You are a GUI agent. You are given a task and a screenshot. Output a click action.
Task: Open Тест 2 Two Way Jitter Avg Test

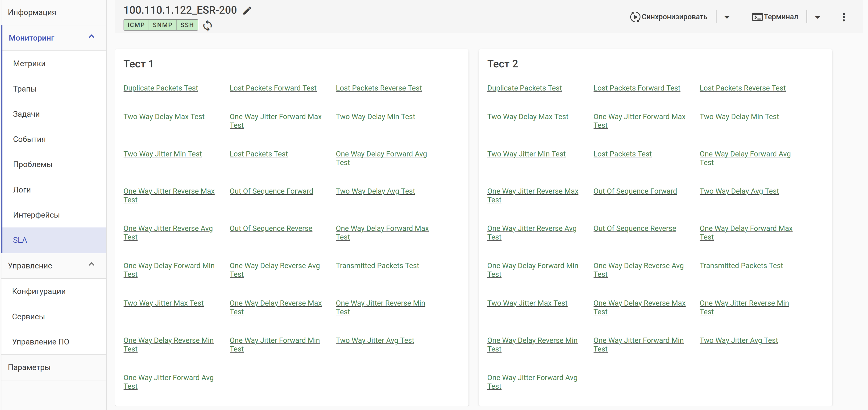point(738,340)
